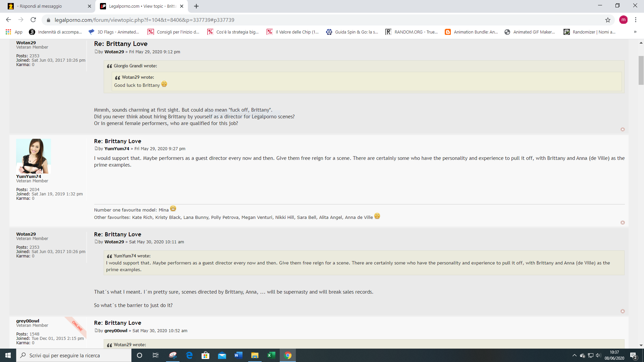Click post icon beside 10:52 am post

96,330
